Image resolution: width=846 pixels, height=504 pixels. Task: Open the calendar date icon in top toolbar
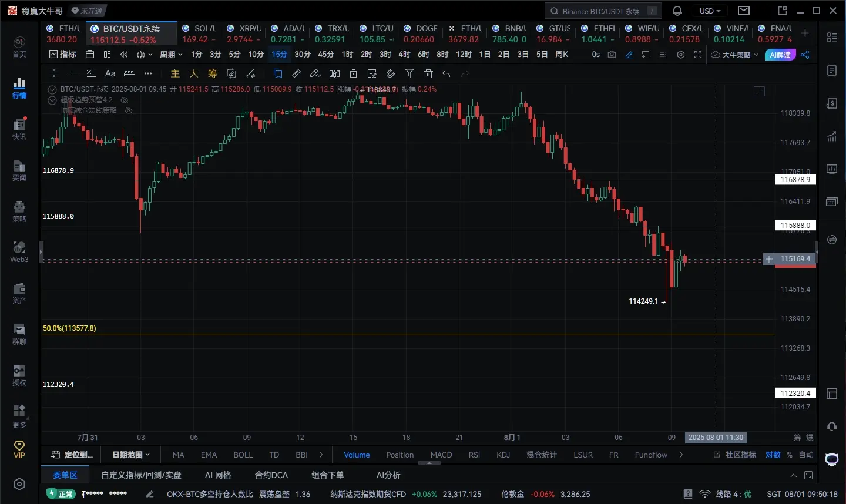(x=90, y=55)
